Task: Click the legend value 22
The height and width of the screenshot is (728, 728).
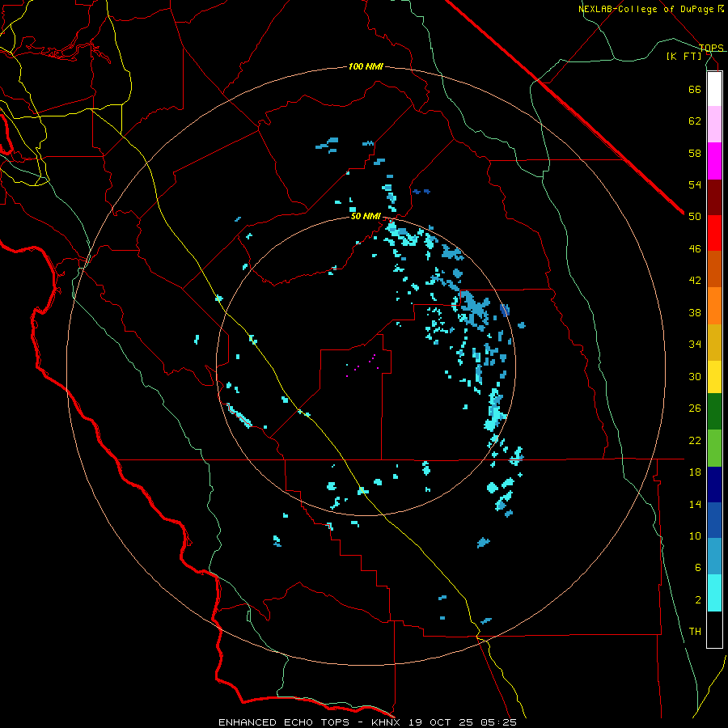Action: point(695,440)
